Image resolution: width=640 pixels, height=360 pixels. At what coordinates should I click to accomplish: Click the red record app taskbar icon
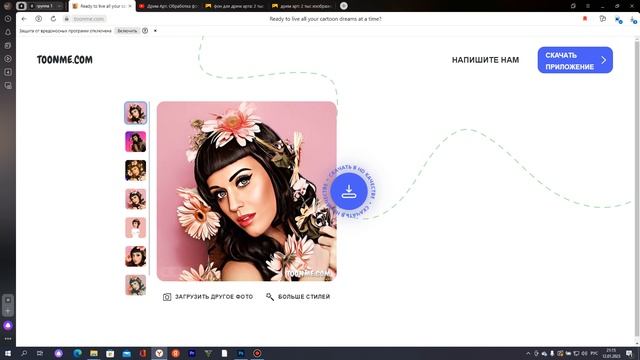click(x=257, y=353)
